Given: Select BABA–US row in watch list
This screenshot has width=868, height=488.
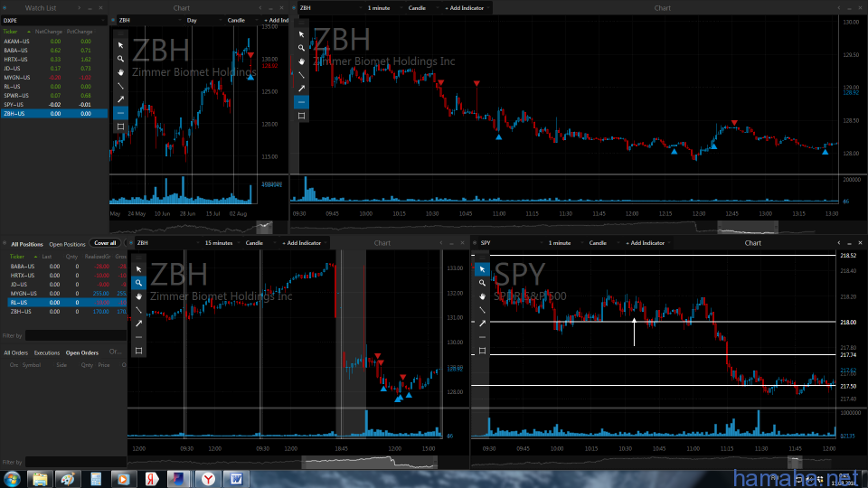Looking at the screenshot, I should click(x=53, y=51).
